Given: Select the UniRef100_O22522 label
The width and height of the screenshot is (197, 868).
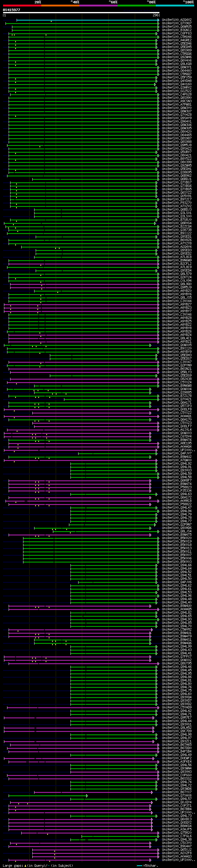Looking at the screenshot, I should point(177,91).
